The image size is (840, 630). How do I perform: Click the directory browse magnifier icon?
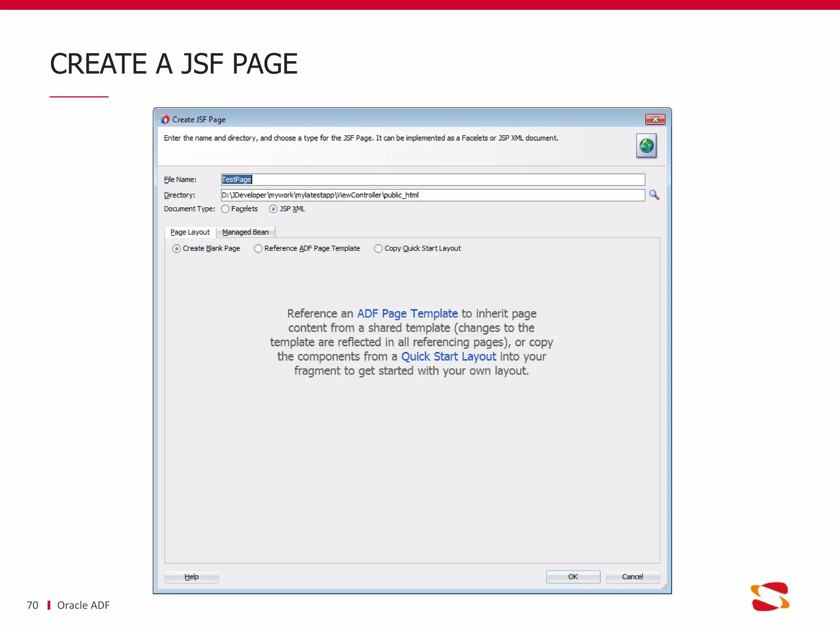[654, 195]
